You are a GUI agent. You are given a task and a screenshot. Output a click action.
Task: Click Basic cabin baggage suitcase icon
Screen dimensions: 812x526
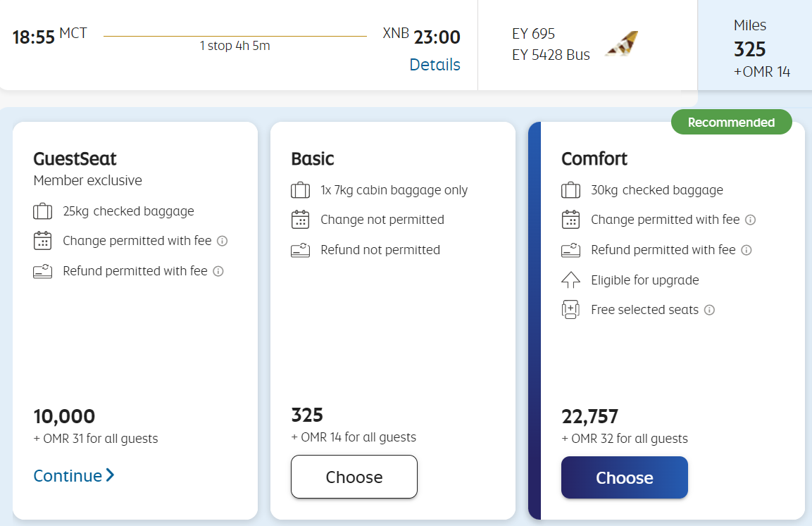(x=301, y=190)
